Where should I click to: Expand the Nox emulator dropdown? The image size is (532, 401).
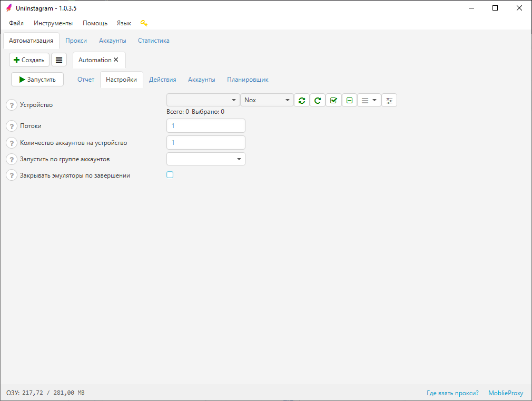pos(267,100)
